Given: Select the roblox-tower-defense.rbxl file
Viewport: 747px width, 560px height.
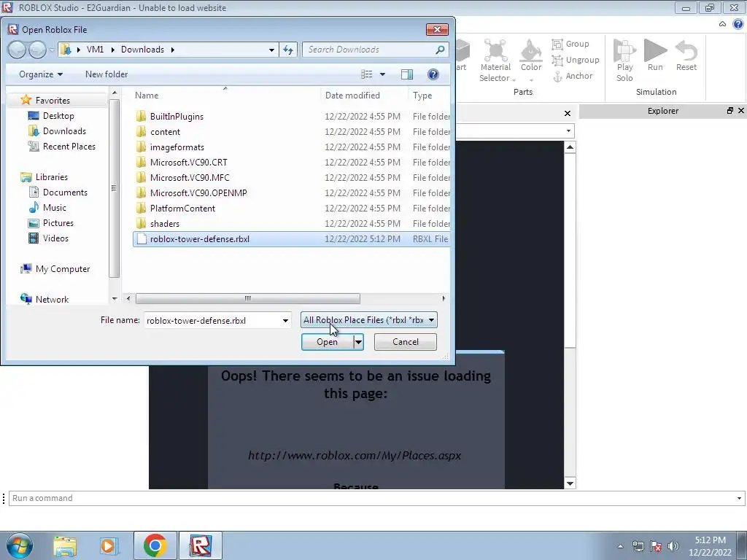Looking at the screenshot, I should pyautogui.click(x=292, y=239).
